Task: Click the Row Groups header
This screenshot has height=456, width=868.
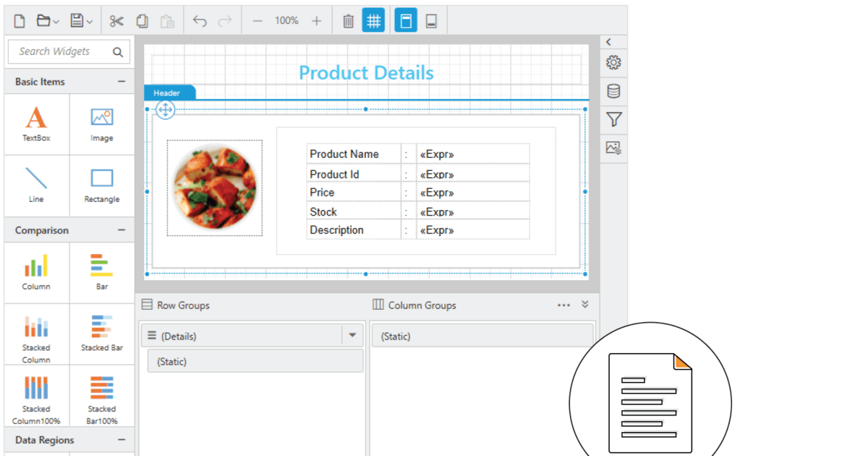Action: pyautogui.click(x=176, y=305)
